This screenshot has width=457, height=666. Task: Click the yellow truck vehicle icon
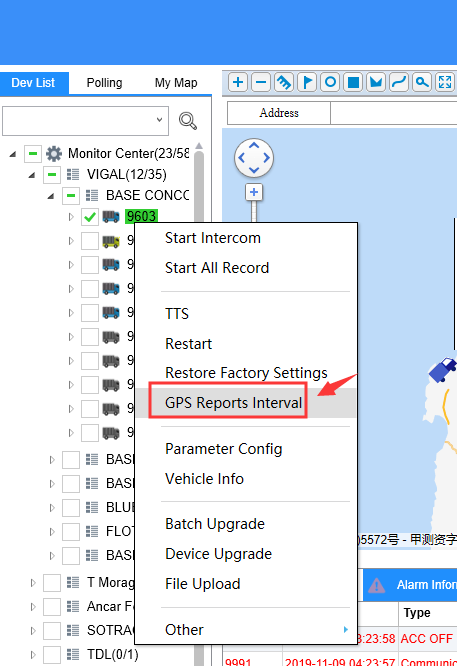coord(111,241)
